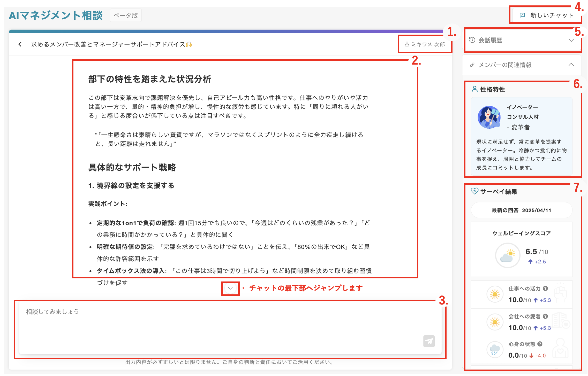Click the AIマネジメント相談 title
This screenshot has height=376, width=588.
coord(56,15)
